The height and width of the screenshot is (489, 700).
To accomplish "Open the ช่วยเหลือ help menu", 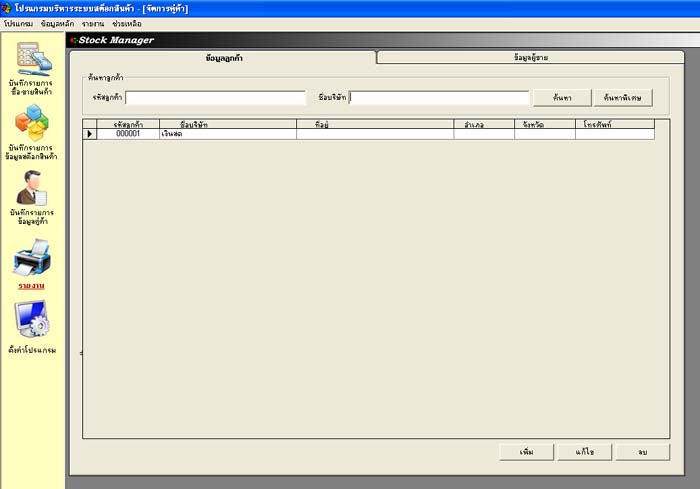I will [127, 23].
